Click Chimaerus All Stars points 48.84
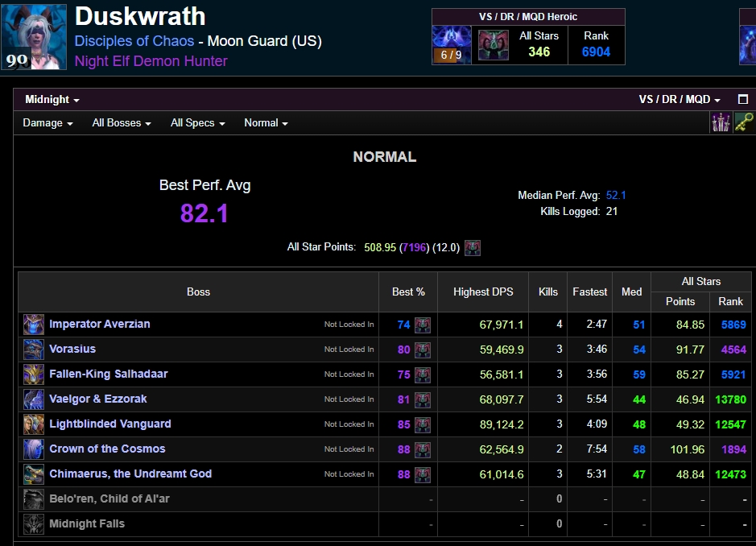Image resolution: width=756 pixels, height=546 pixels. pyautogui.click(x=690, y=474)
